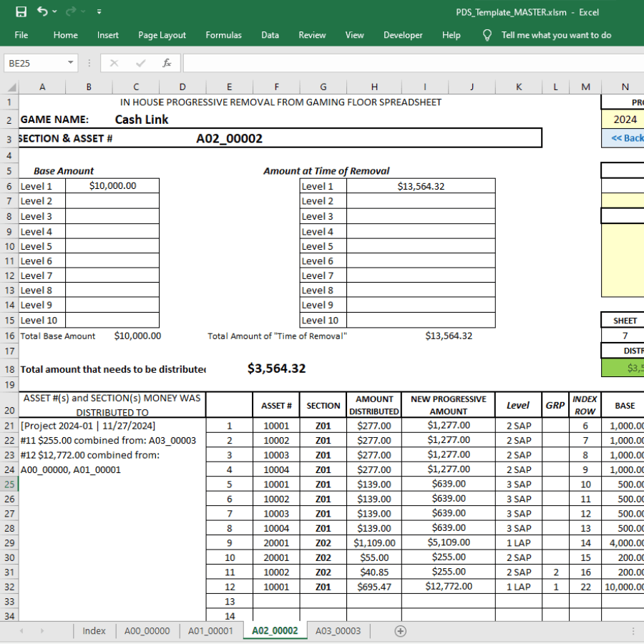Screen dimensions: 644x644
Task: Click the AMOUNT DISTRIBUTED column heading
Action: click(374, 405)
